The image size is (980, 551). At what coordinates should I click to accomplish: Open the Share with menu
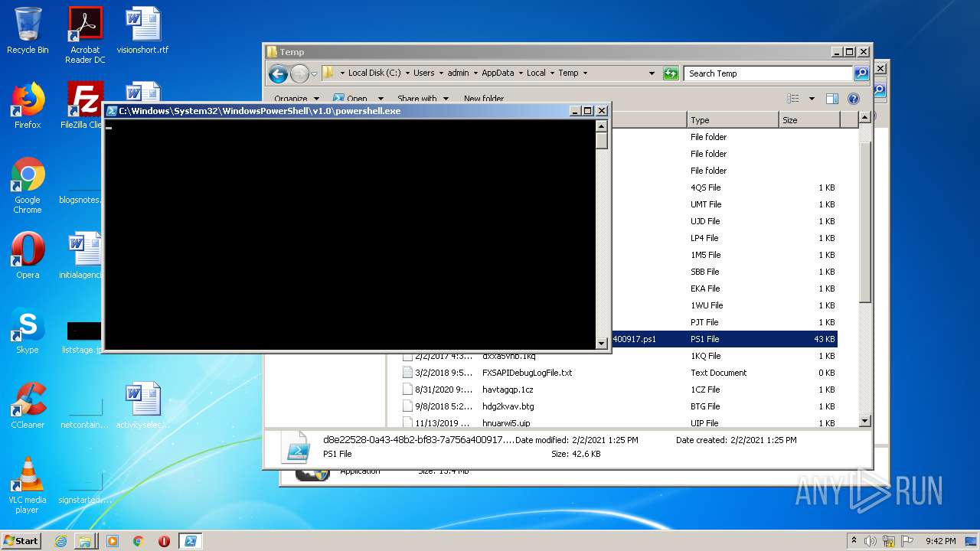pyautogui.click(x=423, y=99)
